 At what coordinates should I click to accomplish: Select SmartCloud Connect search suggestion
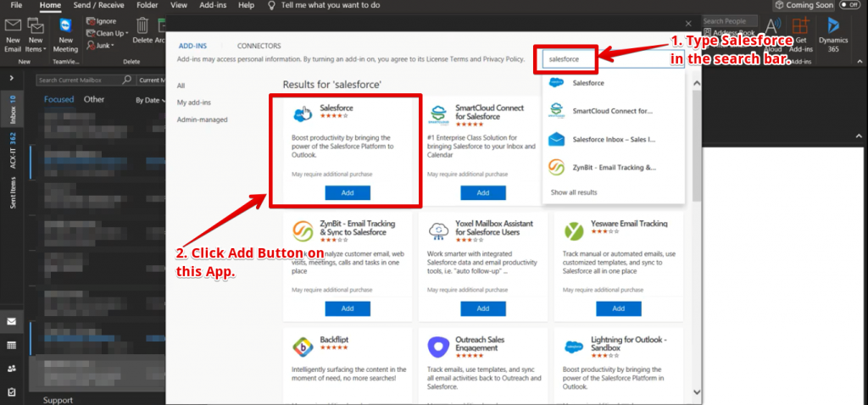click(614, 111)
